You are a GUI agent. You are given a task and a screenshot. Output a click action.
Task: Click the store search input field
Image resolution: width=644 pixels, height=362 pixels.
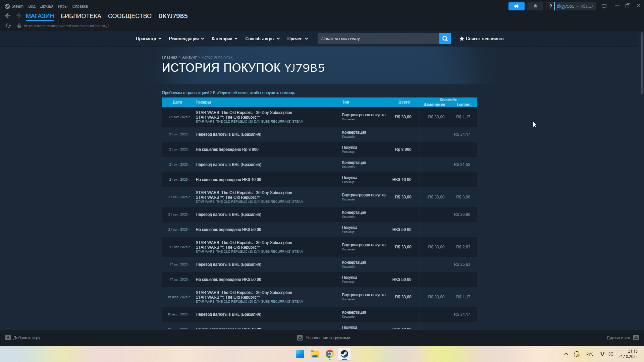[x=378, y=39]
